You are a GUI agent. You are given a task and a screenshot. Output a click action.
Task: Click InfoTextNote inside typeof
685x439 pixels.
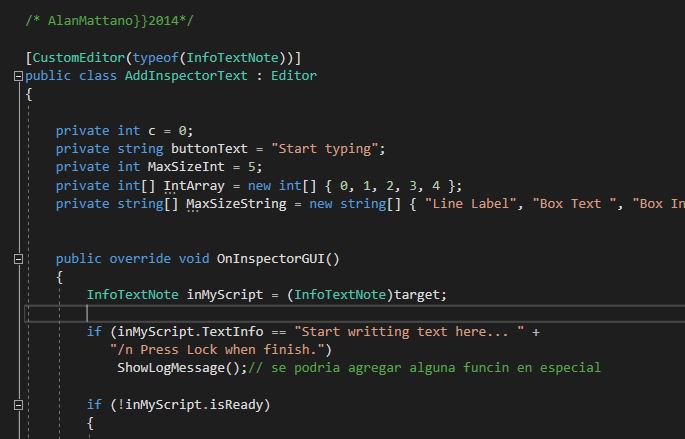232,58
